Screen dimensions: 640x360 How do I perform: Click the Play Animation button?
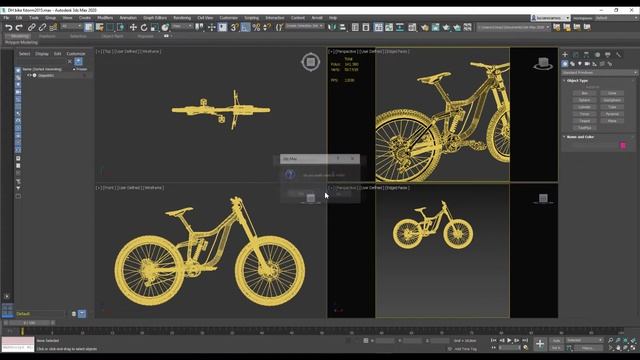(509, 340)
